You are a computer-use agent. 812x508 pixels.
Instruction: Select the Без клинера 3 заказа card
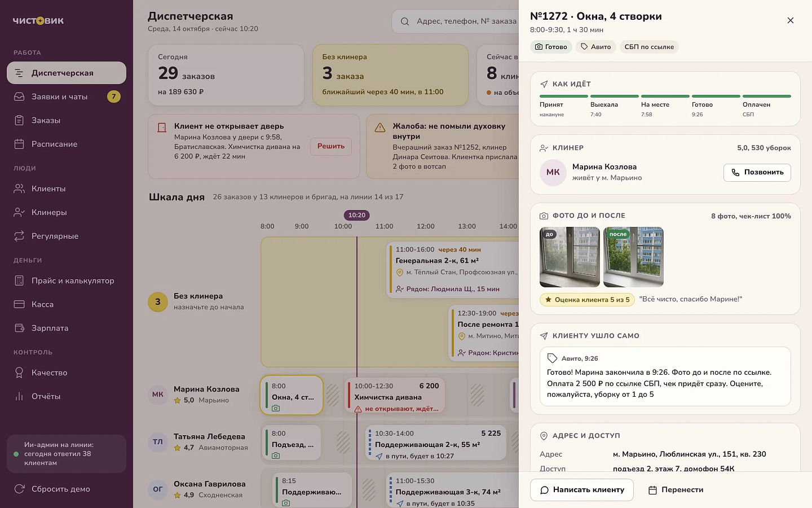pos(390,75)
